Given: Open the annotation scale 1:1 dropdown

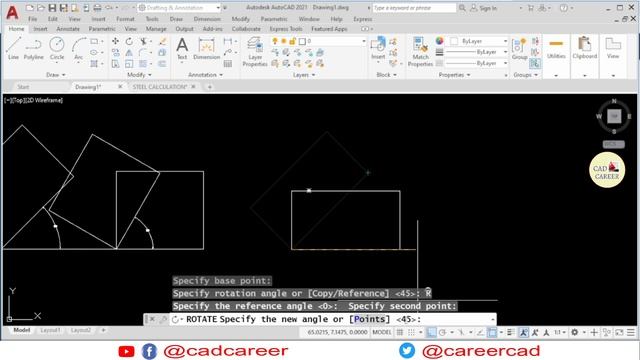Looking at the screenshot, I should click(560, 333).
